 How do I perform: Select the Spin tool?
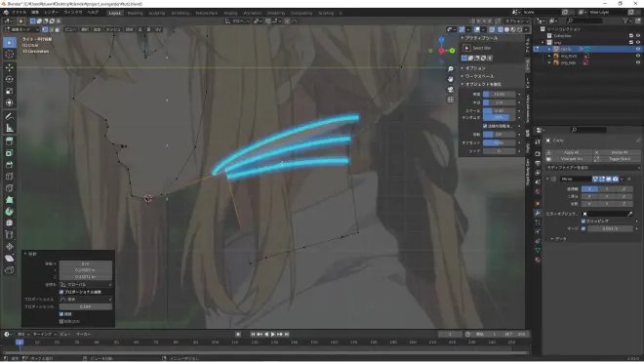click(10, 212)
